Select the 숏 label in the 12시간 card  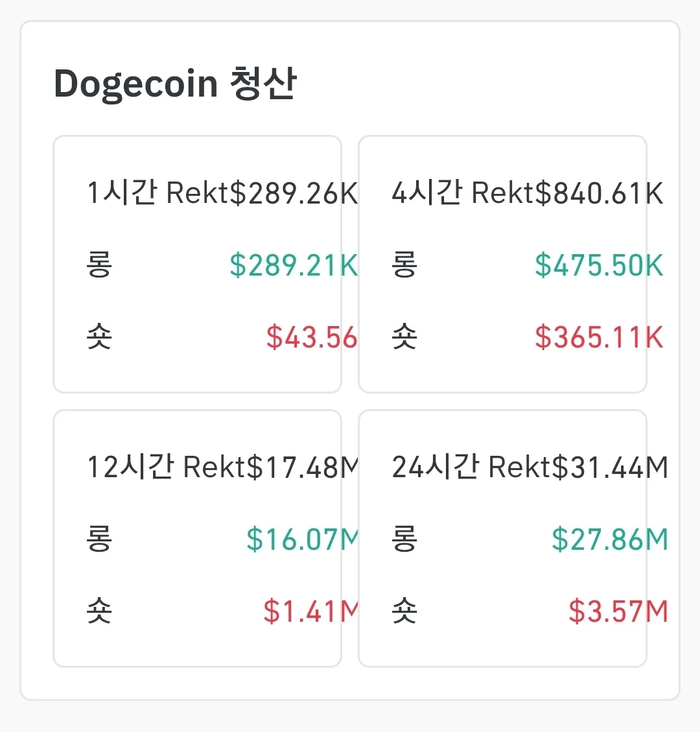(x=99, y=611)
